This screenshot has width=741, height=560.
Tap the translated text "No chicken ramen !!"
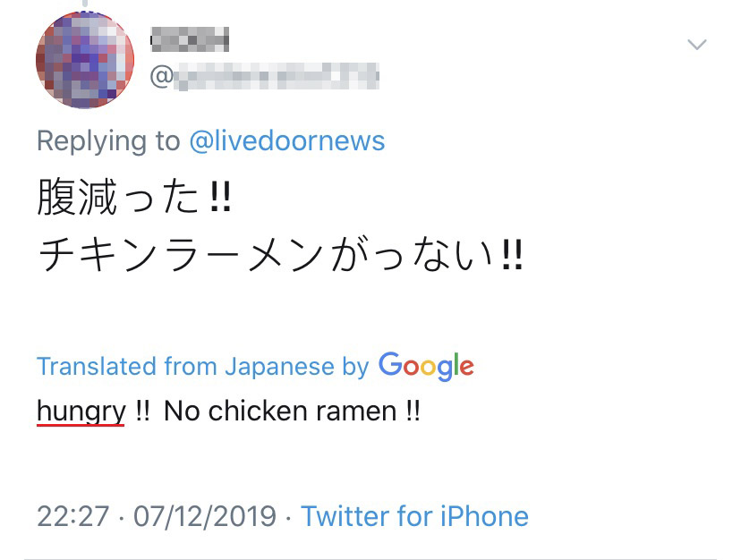point(292,411)
